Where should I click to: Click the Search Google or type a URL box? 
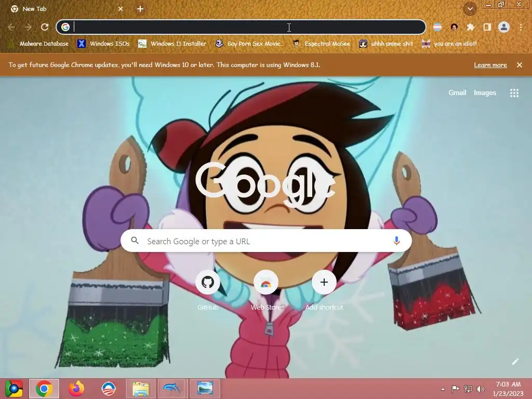pos(266,241)
